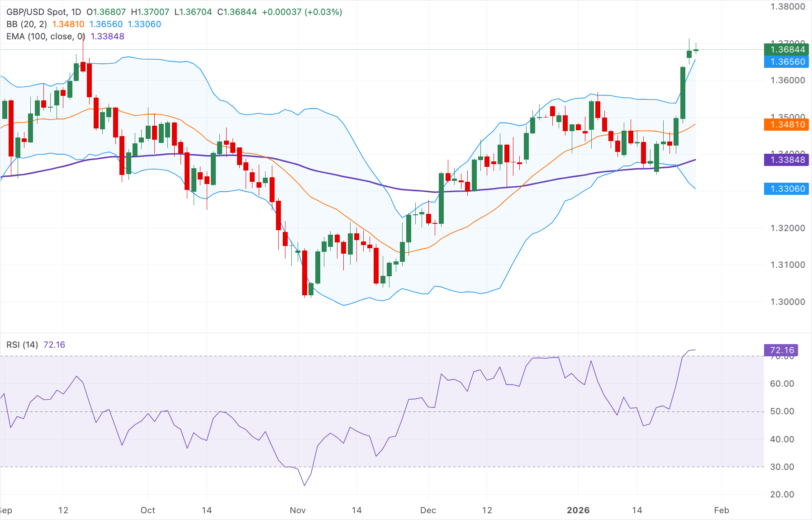Click the Feb label on the time axis
This screenshot has width=812, height=520.
[x=722, y=510]
